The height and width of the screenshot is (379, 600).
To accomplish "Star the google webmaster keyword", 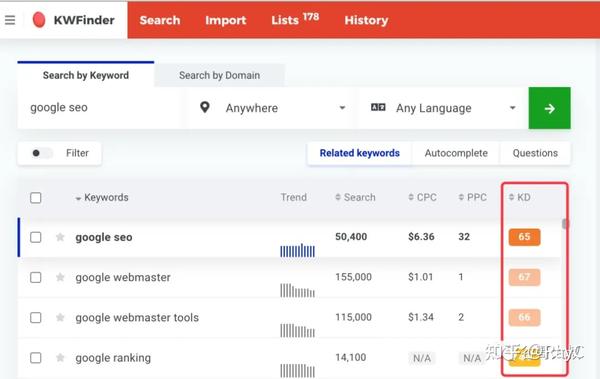I will click(x=60, y=277).
